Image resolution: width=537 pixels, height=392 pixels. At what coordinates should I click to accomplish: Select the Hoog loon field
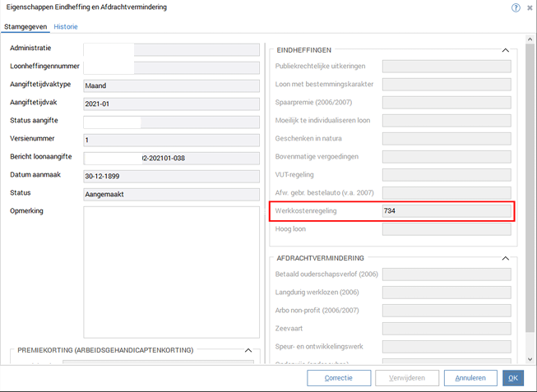[x=447, y=229]
